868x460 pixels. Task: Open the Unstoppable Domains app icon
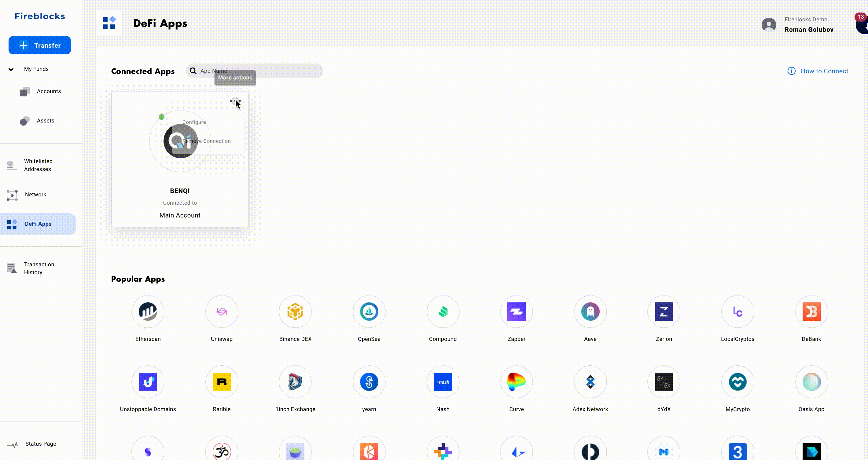pyautogui.click(x=148, y=382)
